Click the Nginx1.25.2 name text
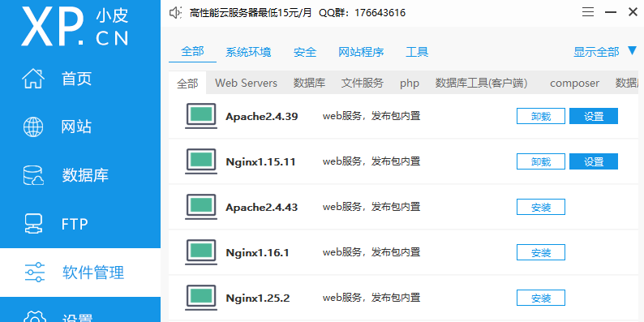The width and height of the screenshot is (644, 322). pos(257,298)
